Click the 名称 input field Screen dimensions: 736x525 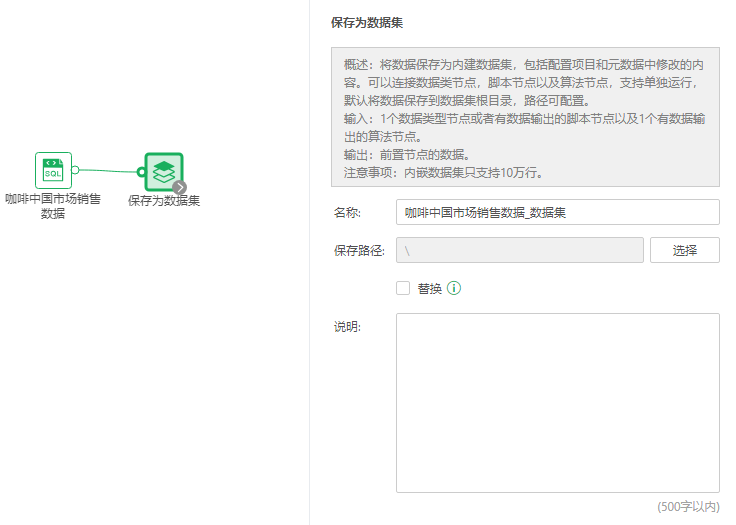pos(557,212)
